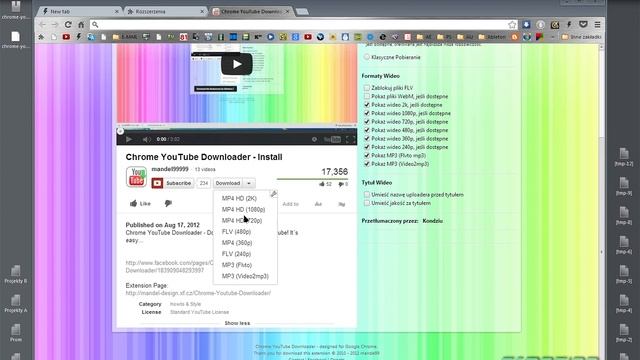Switch the video to fullscreen
This screenshot has height=360, width=640.
(350, 139)
